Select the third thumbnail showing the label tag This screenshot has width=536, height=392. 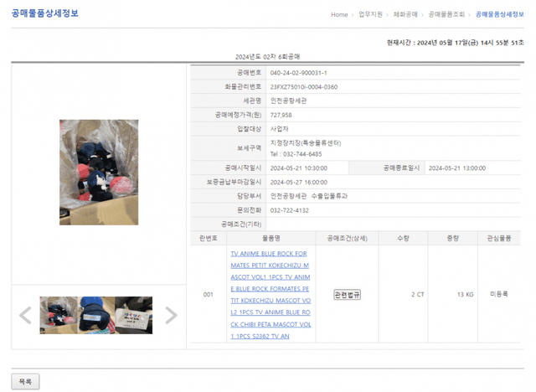point(135,316)
